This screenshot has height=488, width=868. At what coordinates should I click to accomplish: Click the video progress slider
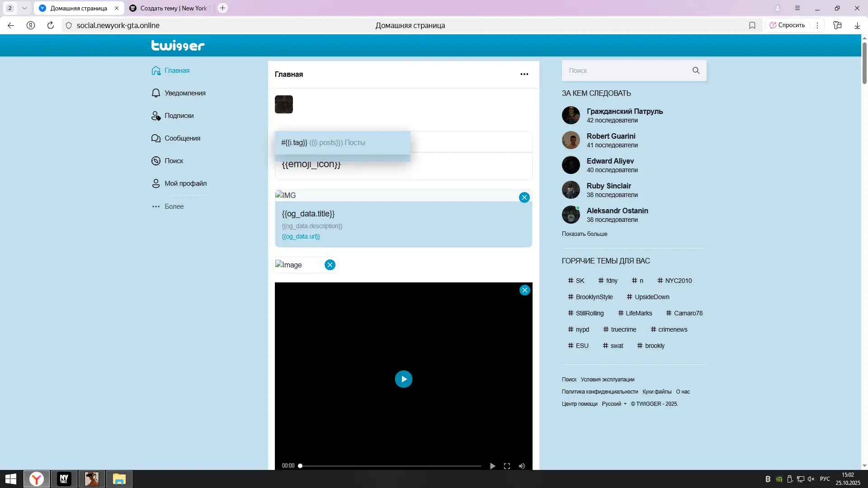(391, 466)
